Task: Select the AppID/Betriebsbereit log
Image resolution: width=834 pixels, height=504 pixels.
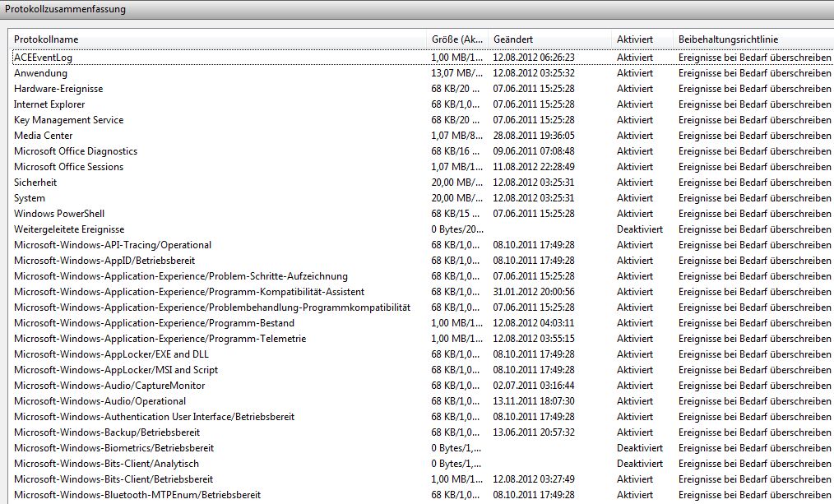Action: pyautogui.click(x=423, y=261)
